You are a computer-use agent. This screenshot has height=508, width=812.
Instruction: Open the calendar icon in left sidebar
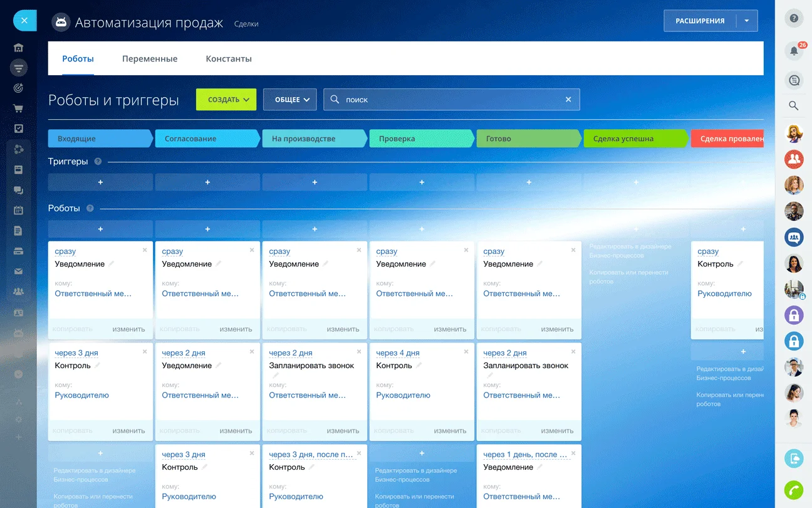tap(18, 210)
